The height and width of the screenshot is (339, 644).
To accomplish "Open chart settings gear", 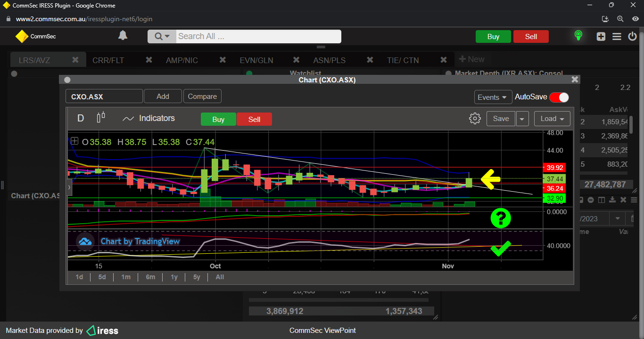I will (475, 119).
